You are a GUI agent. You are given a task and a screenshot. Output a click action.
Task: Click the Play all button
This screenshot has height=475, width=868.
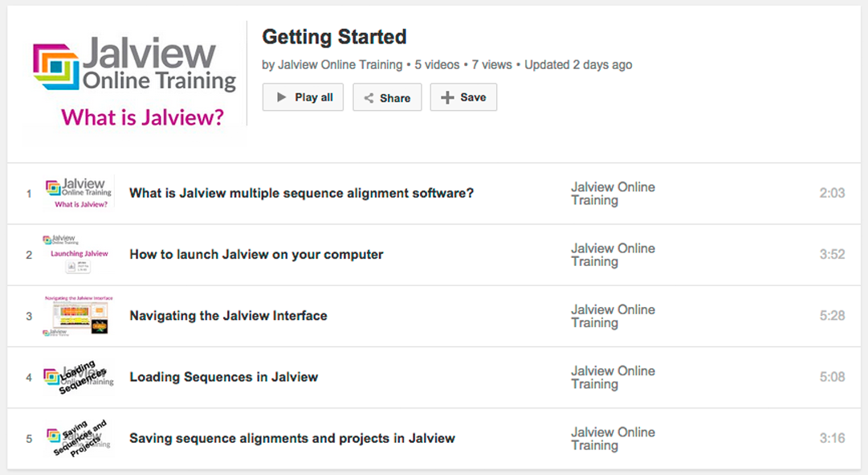coord(303,97)
